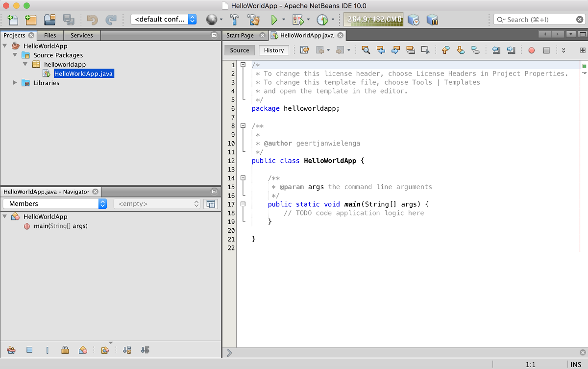Select main(String[] args) in Navigator
Image resolution: width=588 pixels, height=369 pixels.
(60, 226)
